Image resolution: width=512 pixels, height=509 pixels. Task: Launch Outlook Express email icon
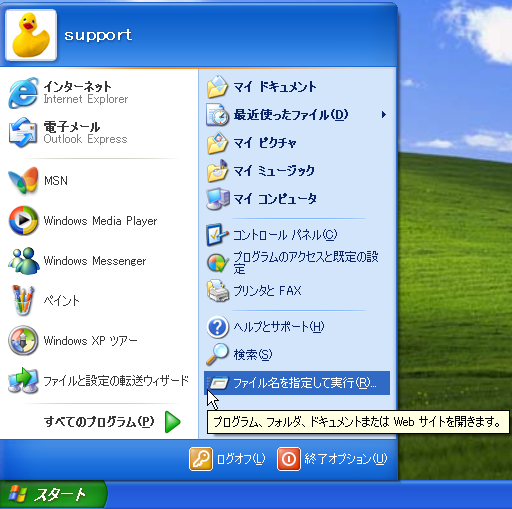[x=23, y=132]
